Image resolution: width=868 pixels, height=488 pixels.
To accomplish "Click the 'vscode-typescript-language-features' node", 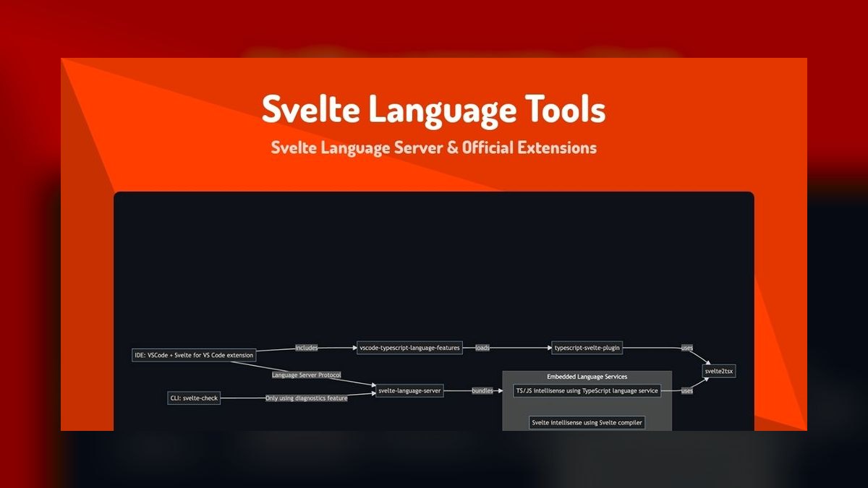I will coord(409,348).
